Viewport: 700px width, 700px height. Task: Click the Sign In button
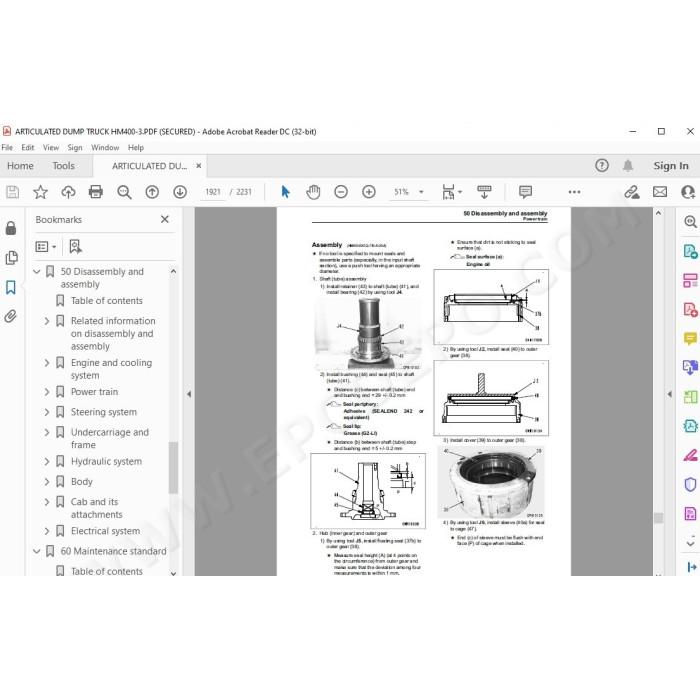pos(671,166)
